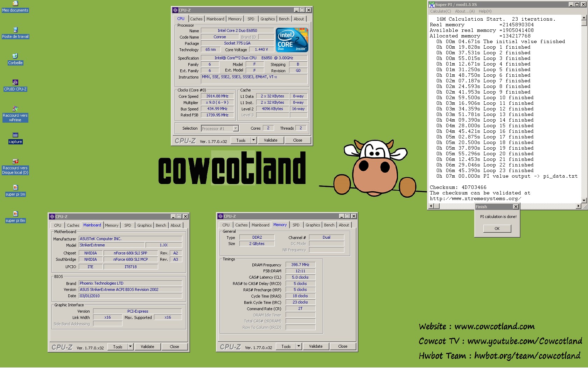Click OK in PI calculation done dialog

pyautogui.click(x=497, y=229)
